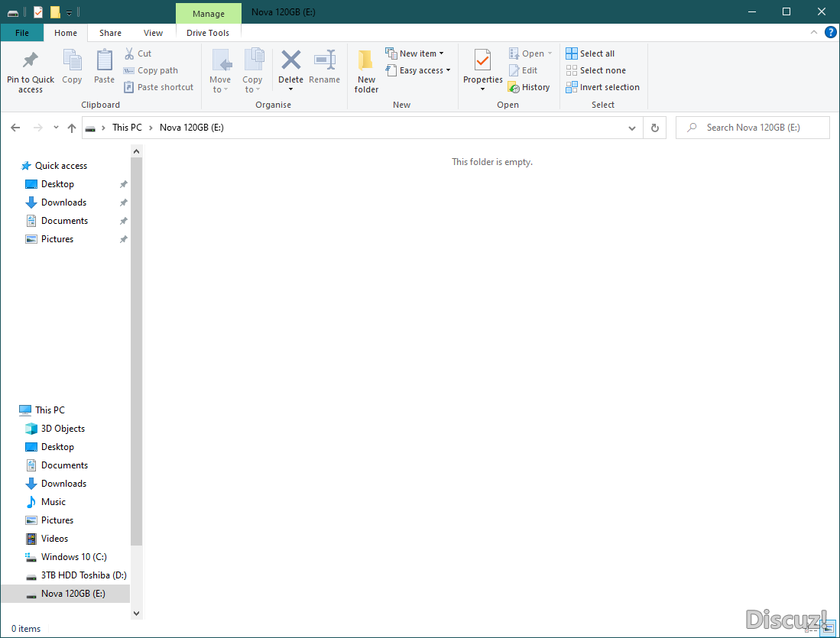This screenshot has width=840, height=638.
Task: Select This PC in navigation pane
Action: [x=50, y=410]
